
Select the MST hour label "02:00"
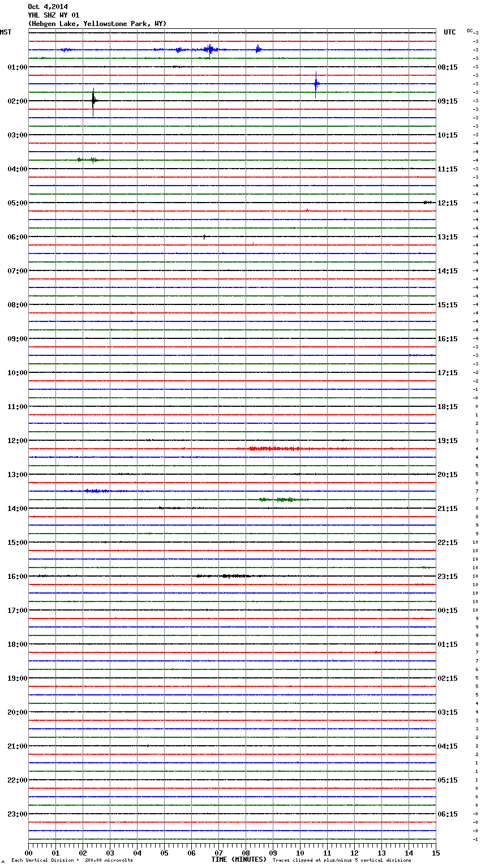pyautogui.click(x=18, y=101)
